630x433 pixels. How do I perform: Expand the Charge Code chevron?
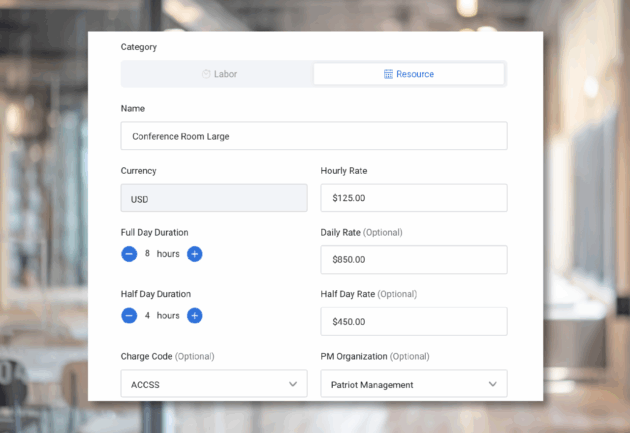point(293,384)
